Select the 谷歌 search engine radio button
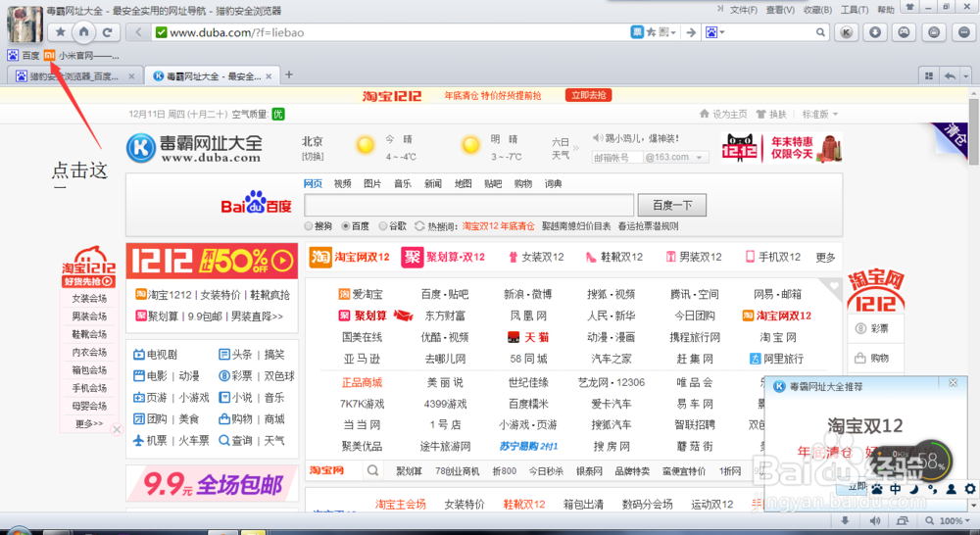This screenshot has height=535, width=980. click(382, 226)
